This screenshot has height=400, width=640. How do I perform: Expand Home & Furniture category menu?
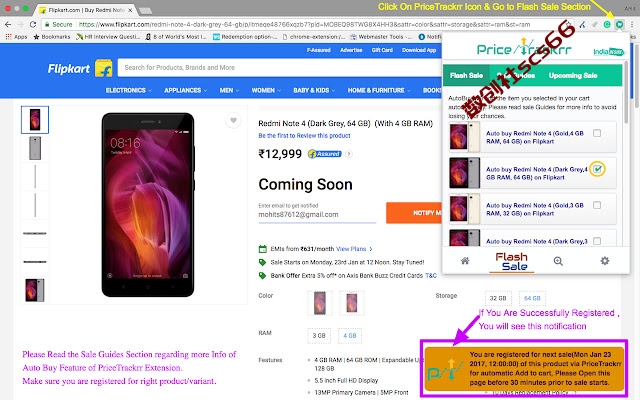[379, 90]
